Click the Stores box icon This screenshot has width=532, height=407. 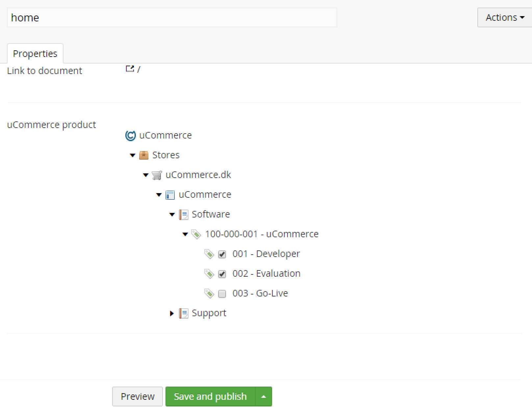tap(144, 155)
